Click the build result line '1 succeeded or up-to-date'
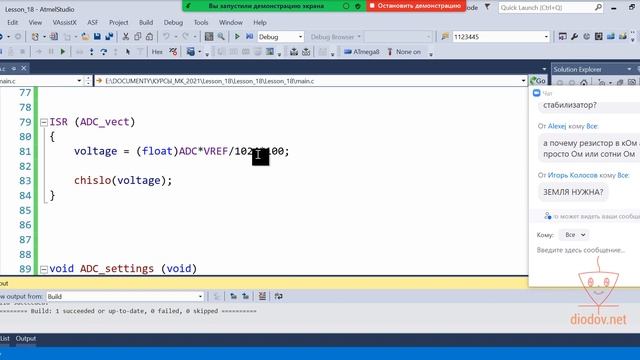The height and width of the screenshot is (360, 640). click(x=128, y=311)
